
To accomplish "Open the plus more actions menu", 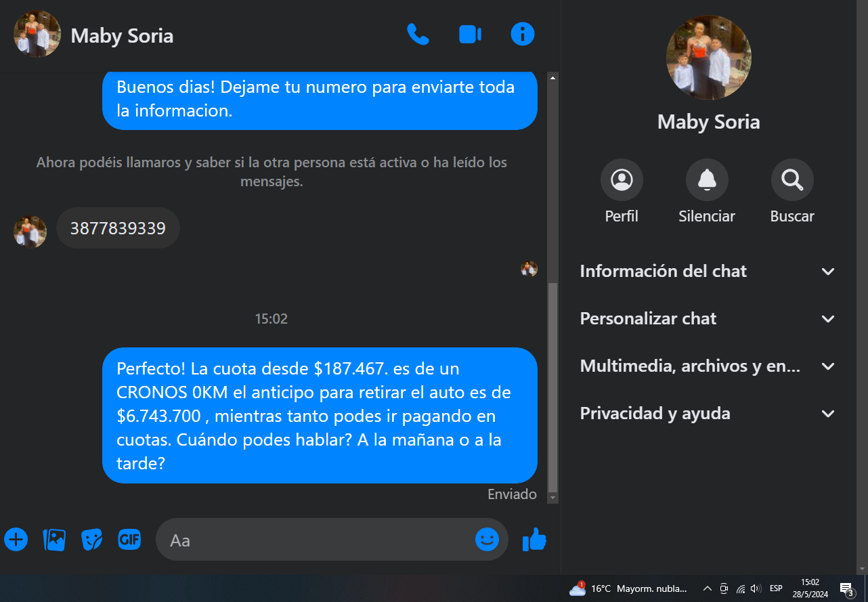I will [16, 540].
